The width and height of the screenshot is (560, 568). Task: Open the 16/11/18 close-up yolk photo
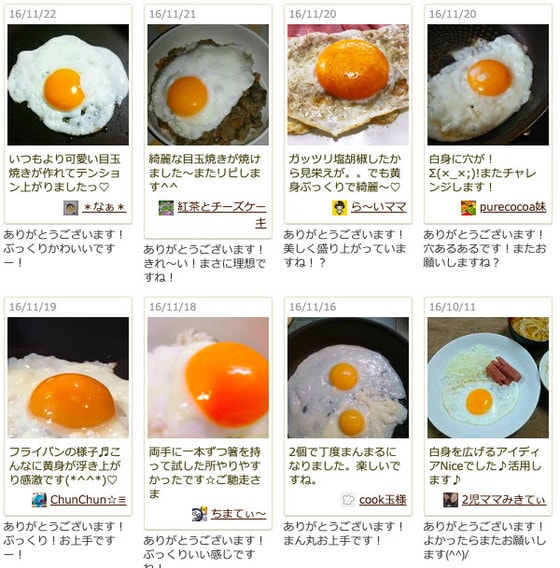pos(208,378)
